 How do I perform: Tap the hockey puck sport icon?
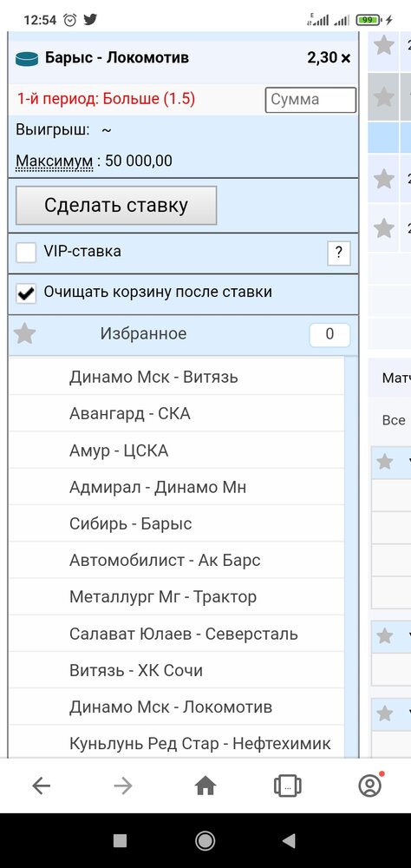coord(27,58)
